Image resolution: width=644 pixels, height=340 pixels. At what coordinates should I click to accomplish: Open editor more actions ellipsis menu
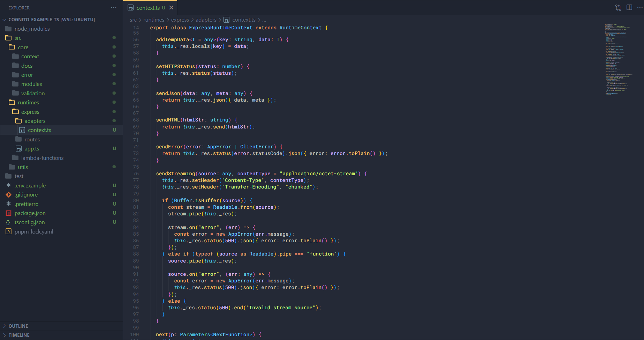tap(640, 8)
